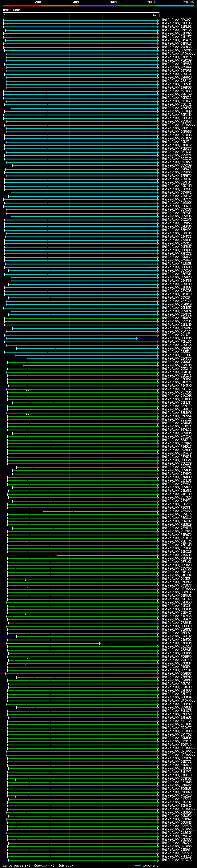Open the UniRef100_Q1WLW6 hit

[x=177, y=23]
